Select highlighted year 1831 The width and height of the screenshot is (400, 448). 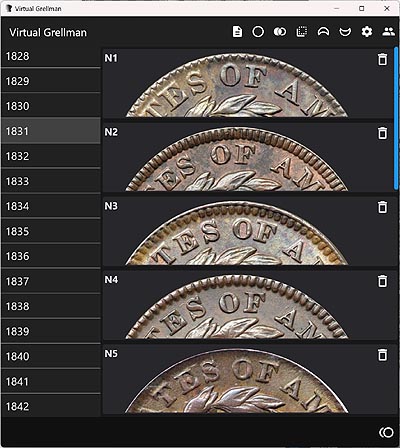tap(51, 131)
